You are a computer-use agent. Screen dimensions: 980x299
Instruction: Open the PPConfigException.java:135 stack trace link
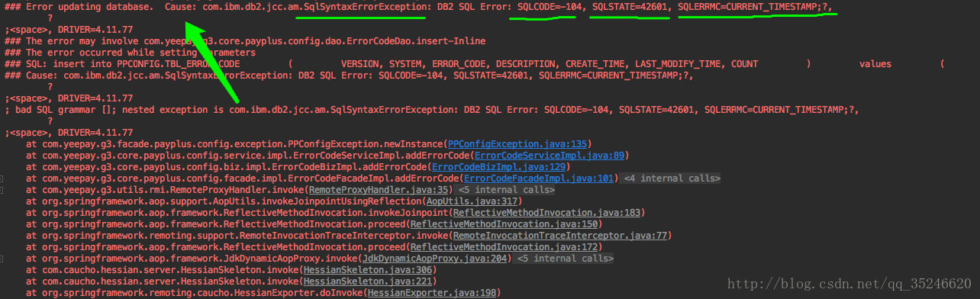[x=517, y=144]
